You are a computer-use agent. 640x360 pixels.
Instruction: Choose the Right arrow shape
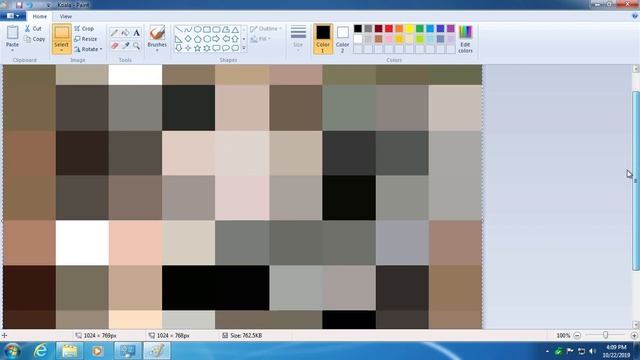pos(216,39)
